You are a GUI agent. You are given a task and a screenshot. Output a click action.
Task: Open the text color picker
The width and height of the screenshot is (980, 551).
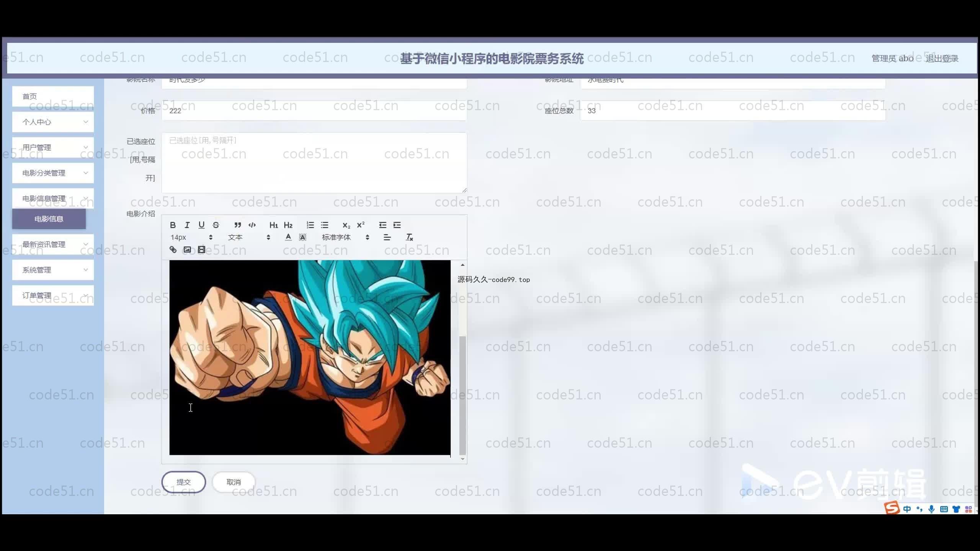click(x=288, y=237)
